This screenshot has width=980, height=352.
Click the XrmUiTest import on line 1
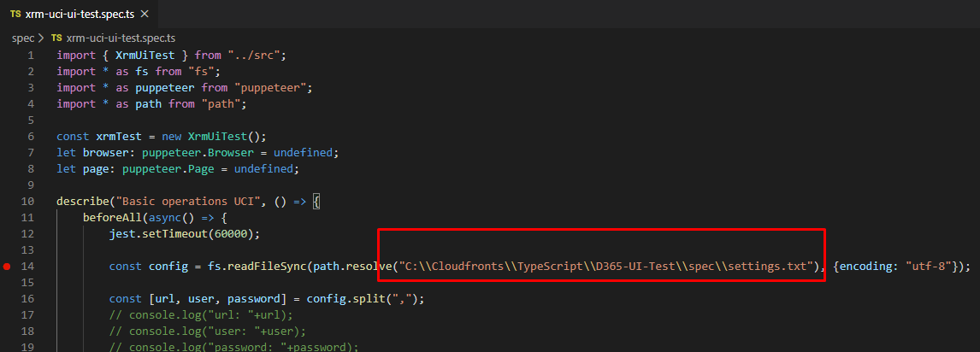[145, 55]
